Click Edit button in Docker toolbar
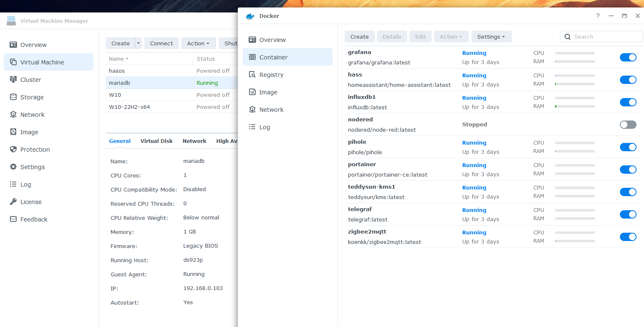 coord(421,37)
